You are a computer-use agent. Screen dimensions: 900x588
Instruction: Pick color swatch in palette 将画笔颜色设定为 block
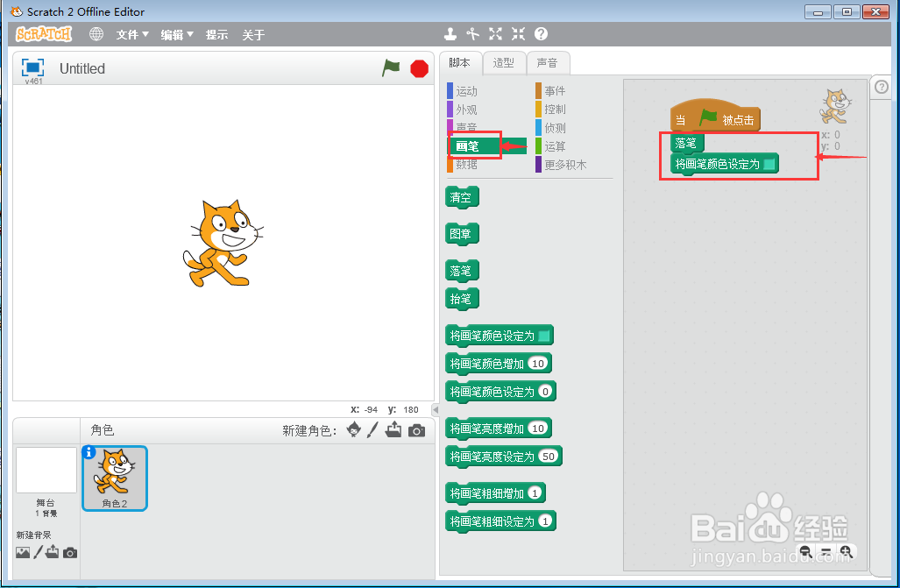pos(544,336)
